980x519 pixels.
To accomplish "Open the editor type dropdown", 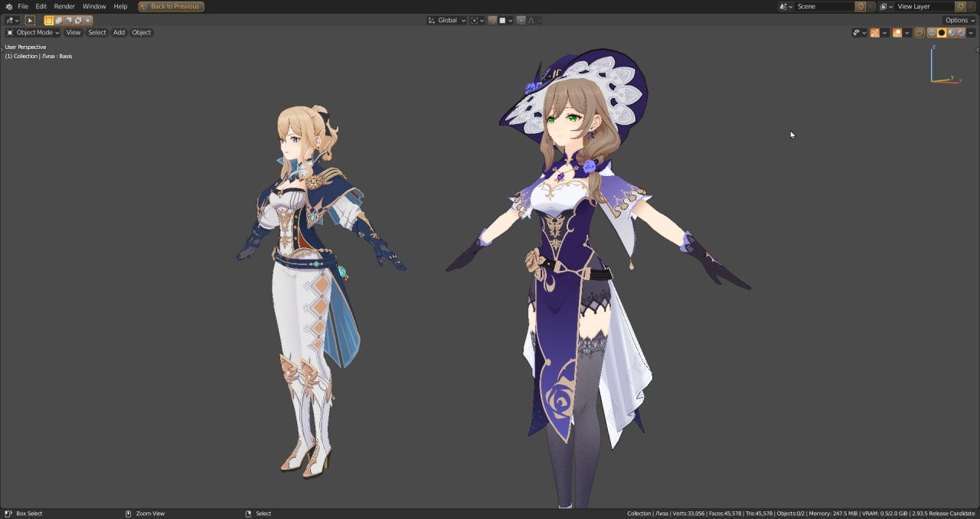I will (12, 21).
